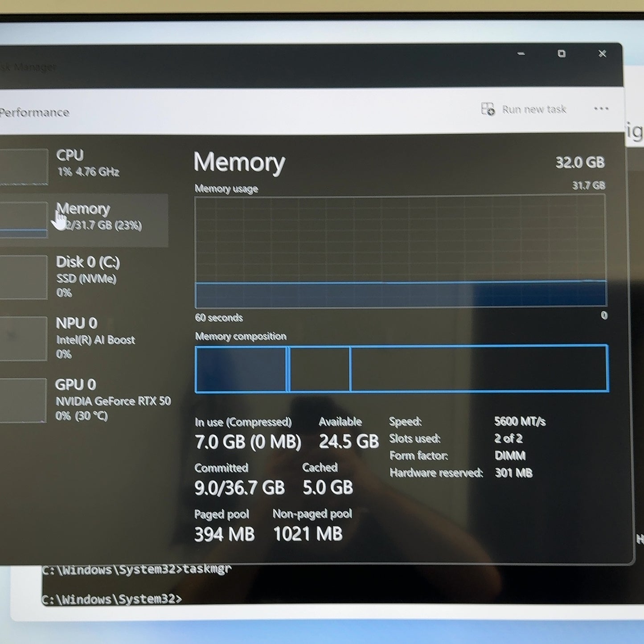Click the Disk 0 mini graph thumbnail

[24, 277]
